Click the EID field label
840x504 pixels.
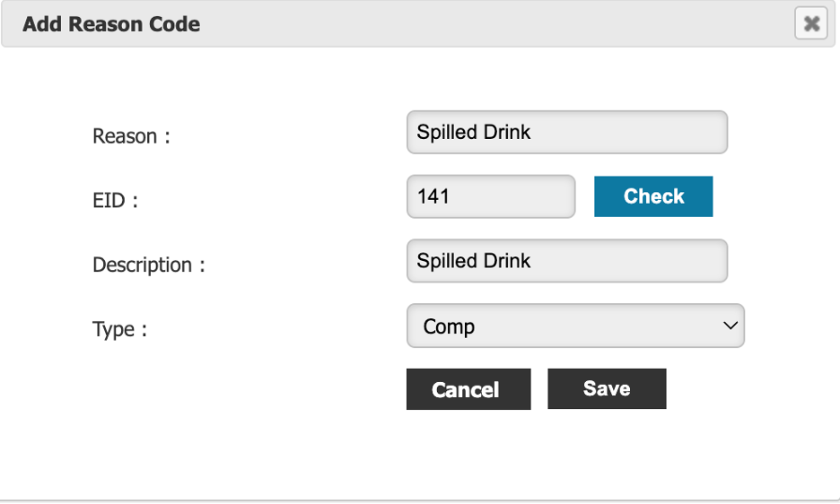point(115,200)
